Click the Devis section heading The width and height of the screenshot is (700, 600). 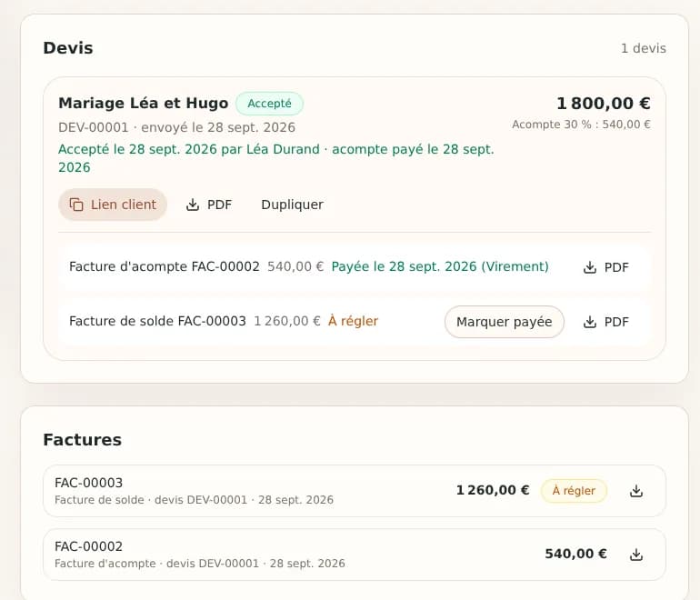pos(68,48)
